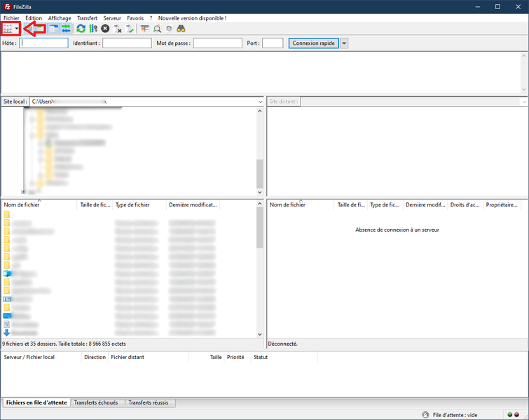Sort remote files by Nom de fichier
The height and width of the screenshot is (420, 529).
tap(301, 204)
